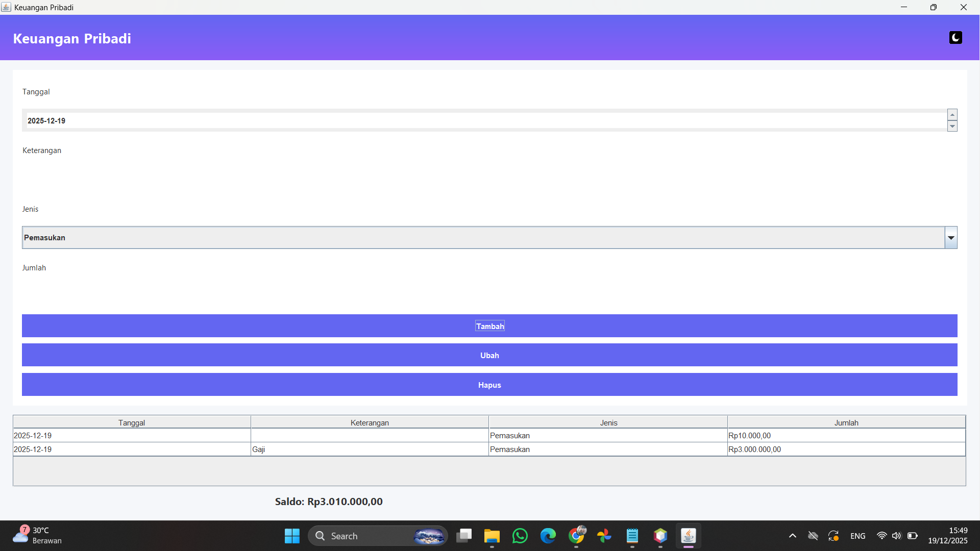Open Google Chrome from the taskbar

pos(577,536)
